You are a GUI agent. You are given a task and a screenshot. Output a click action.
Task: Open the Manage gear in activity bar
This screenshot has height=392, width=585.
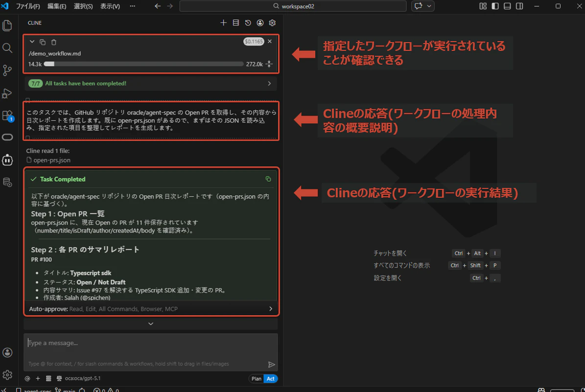[7, 374]
